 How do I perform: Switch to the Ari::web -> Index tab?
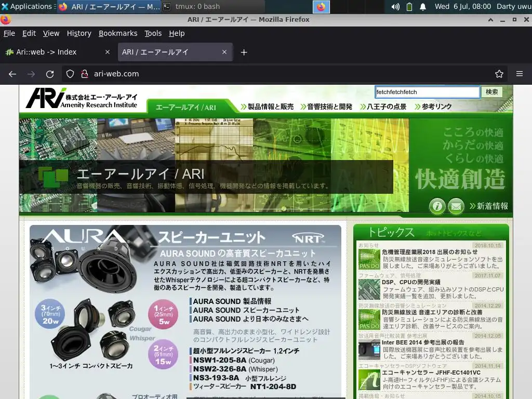(x=58, y=52)
